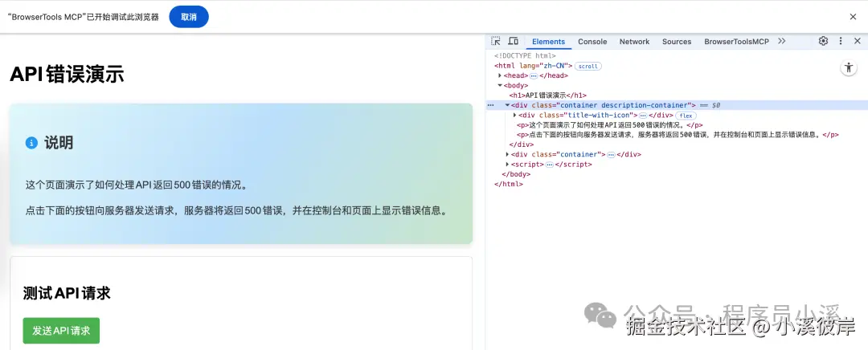Select the closing html tag line
This screenshot has width=868, height=350.
[x=508, y=184]
